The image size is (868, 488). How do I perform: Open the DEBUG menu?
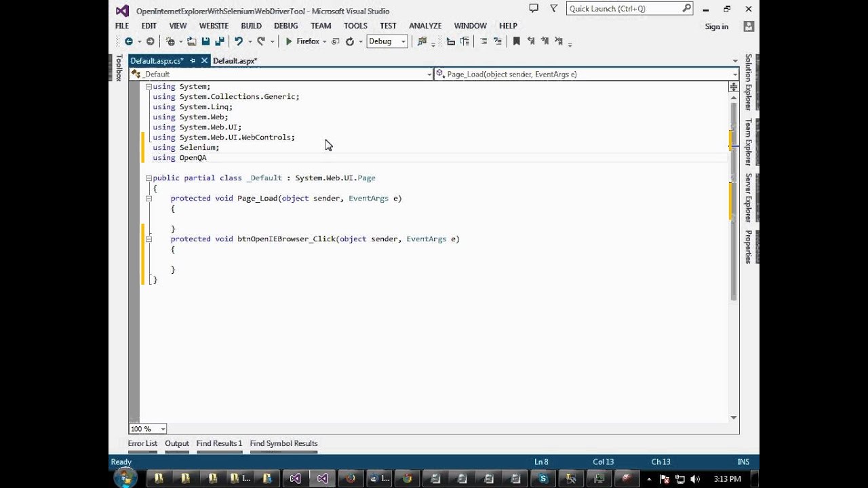(286, 26)
